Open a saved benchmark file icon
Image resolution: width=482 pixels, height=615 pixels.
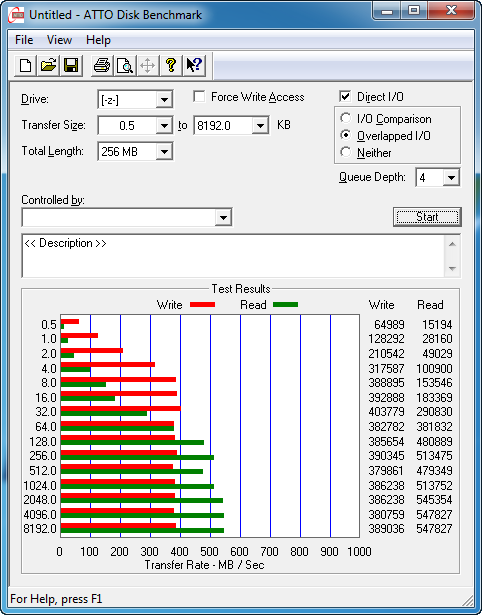48,65
